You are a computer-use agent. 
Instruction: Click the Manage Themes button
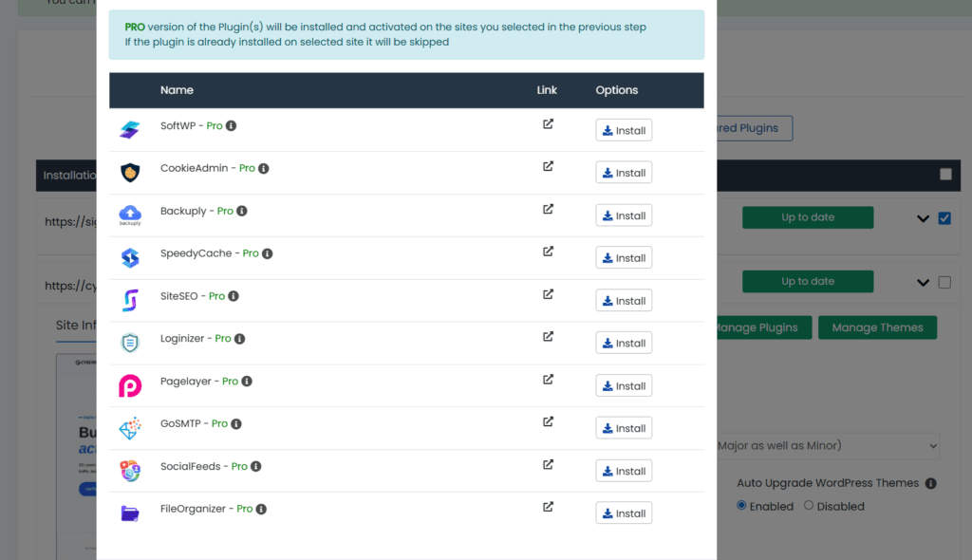[876, 327]
